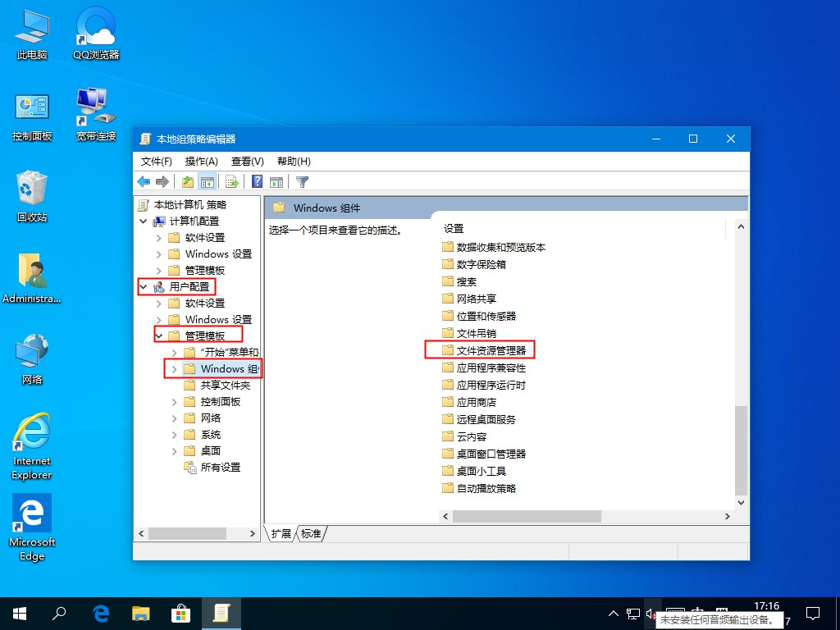Open QQ浏览器 from the desktop
This screenshot has height=630, width=840.
[x=95, y=33]
